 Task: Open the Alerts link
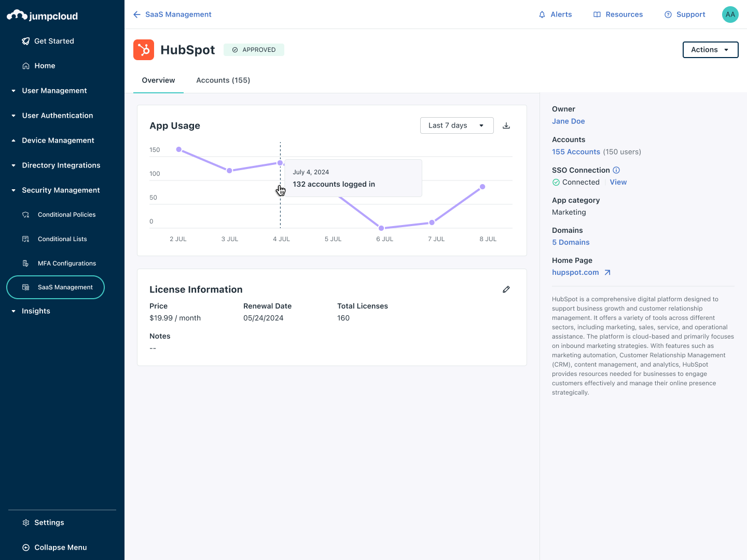pyautogui.click(x=561, y=15)
